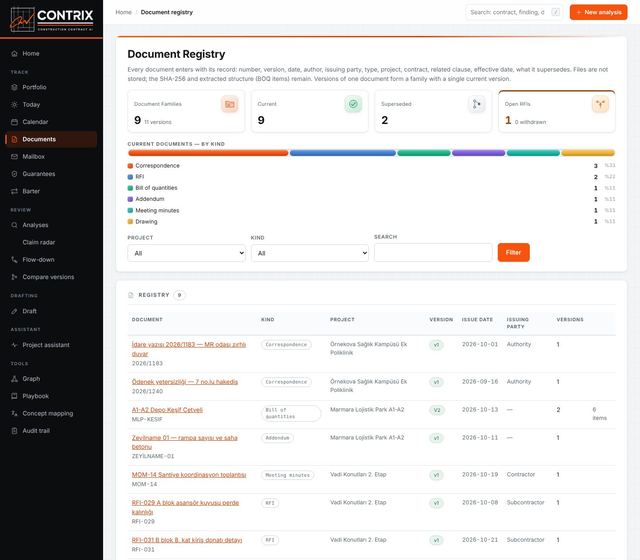Click Open RFIs card icon
The width and height of the screenshot is (640, 560).
pos(600,104)
